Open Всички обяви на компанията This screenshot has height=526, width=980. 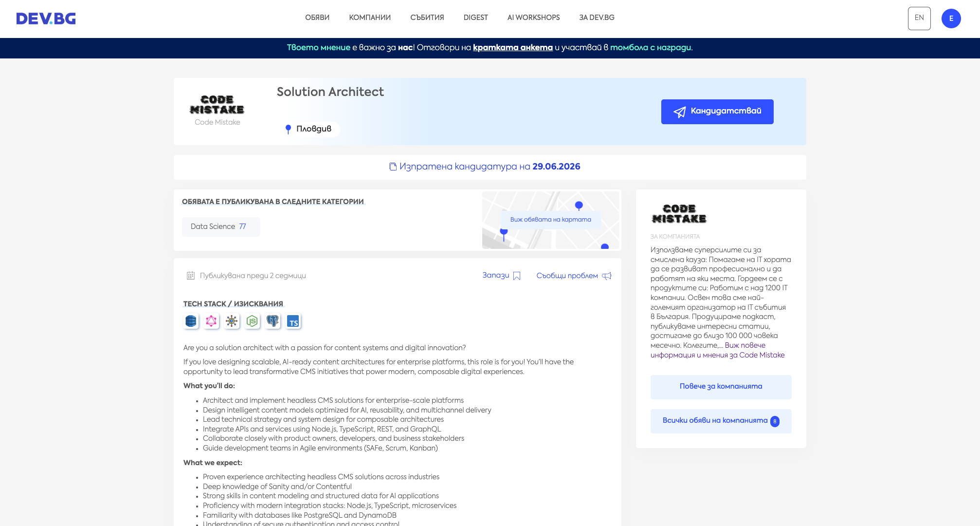tap(721, 421)
